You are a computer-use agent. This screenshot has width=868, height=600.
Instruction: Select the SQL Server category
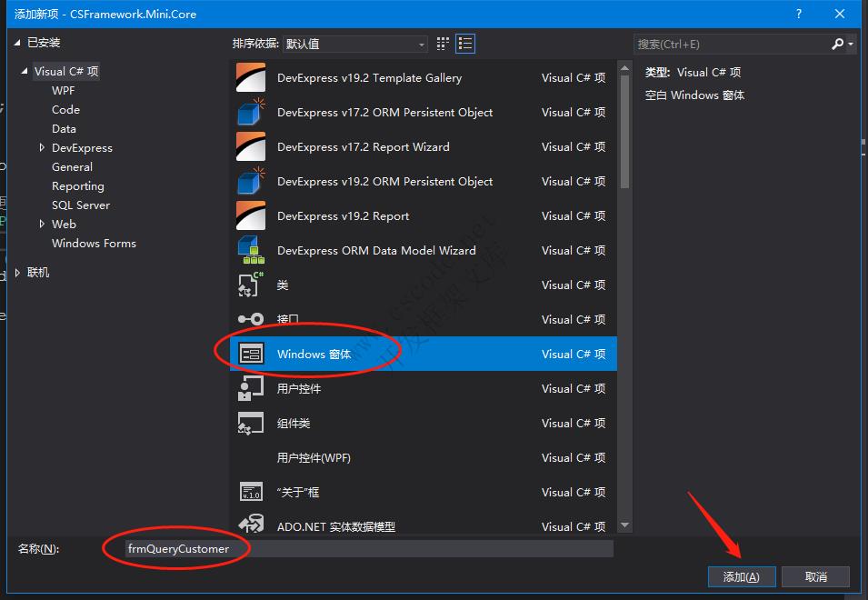click(x=81, y=205)
